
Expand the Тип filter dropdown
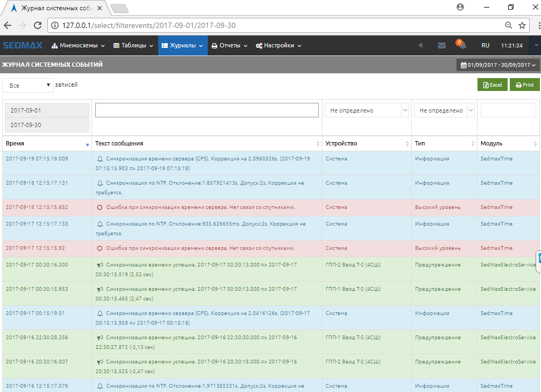444,110
